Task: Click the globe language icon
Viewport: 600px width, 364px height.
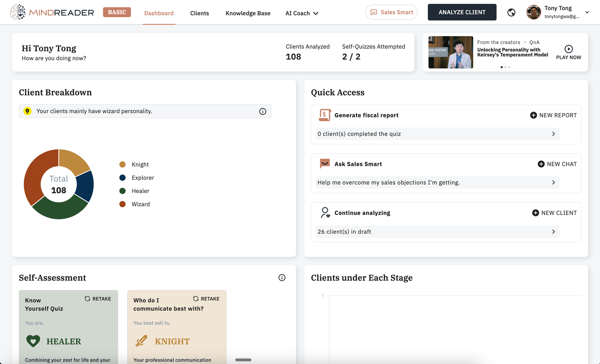Action: pos(511,12)
